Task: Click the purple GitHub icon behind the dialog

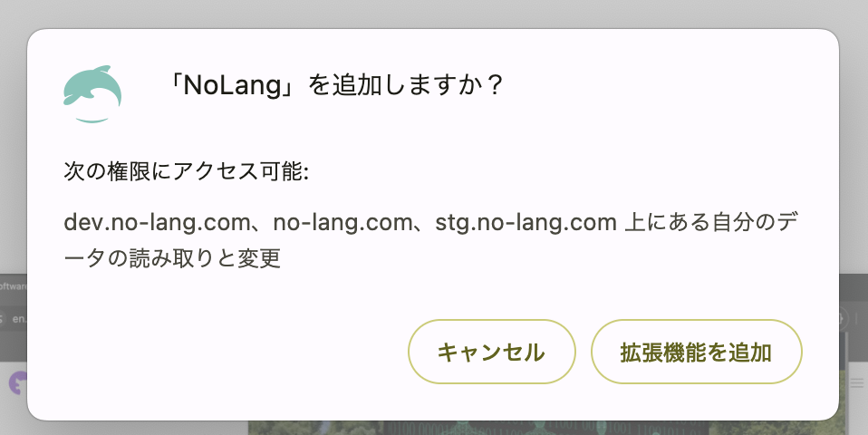Action: click(x=18, y=383)
